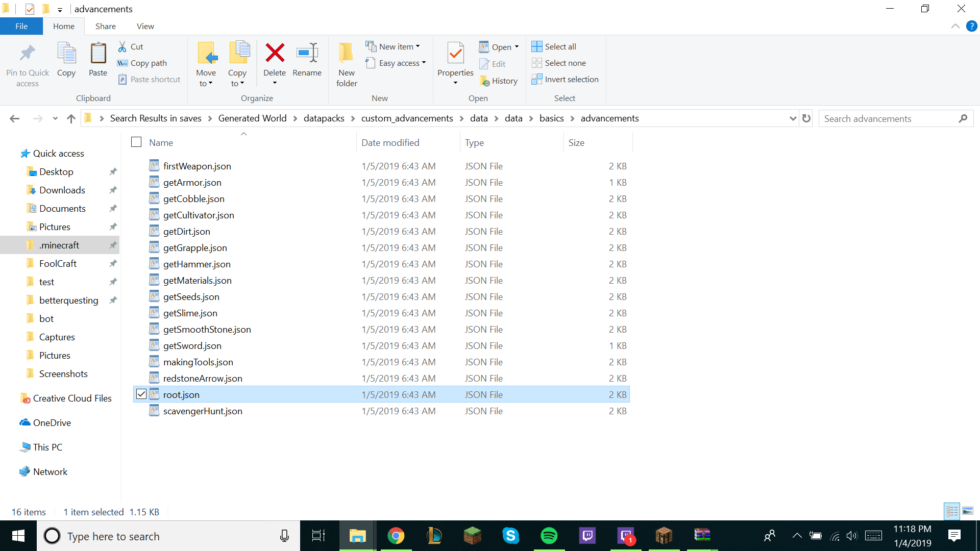Click the Rename icon in ribbon
Viewport: 980px width, 551px height.
click(307, 53)
